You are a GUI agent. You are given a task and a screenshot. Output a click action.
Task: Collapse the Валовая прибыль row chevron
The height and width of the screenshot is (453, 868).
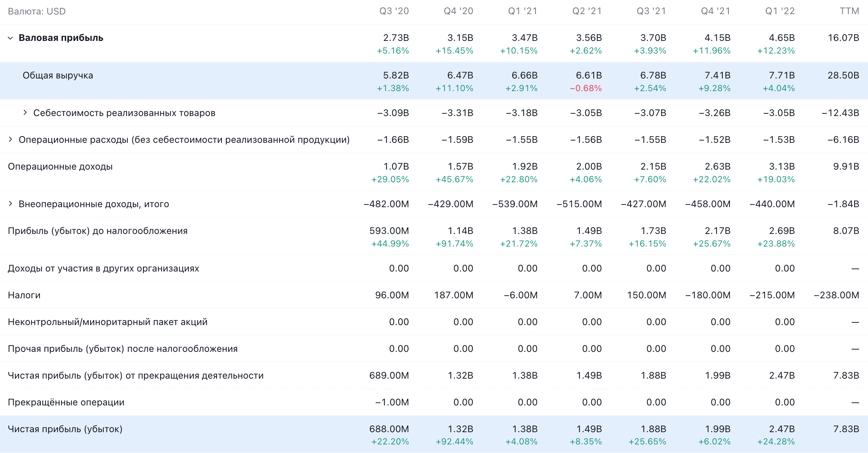tap(10, 38)
